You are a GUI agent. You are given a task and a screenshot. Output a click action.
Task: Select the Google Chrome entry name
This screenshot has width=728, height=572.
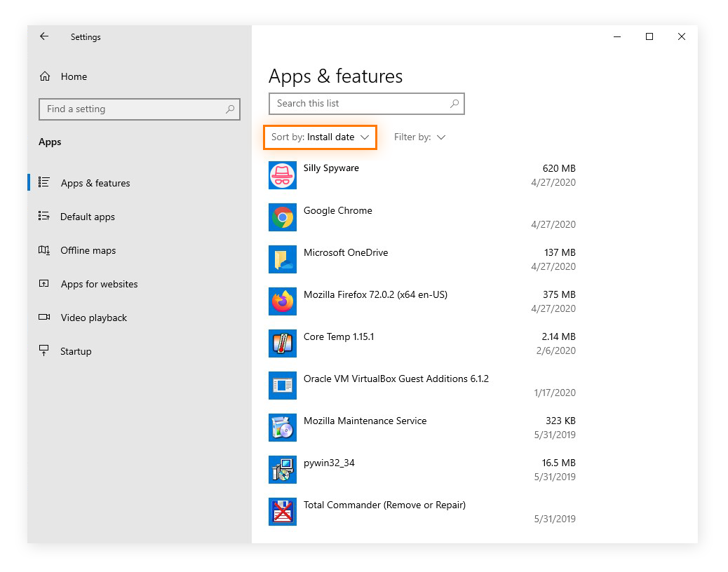click(x=337, y=210)
